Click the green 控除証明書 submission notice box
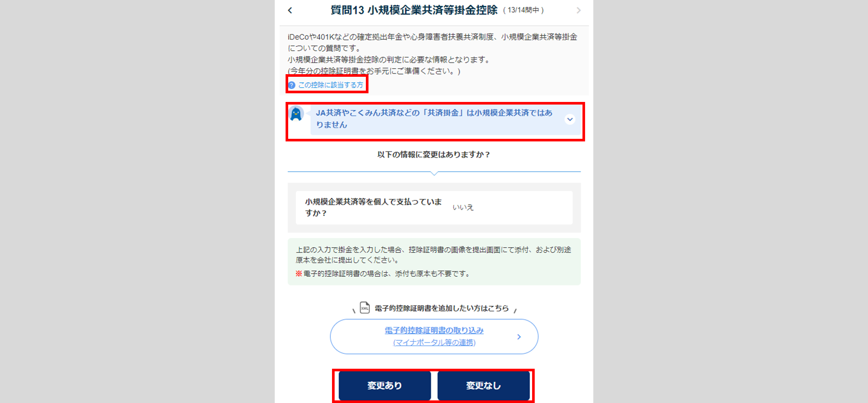The width and height of the screenshot is (868, 403). pyautogui.click(x=434, y=262)
